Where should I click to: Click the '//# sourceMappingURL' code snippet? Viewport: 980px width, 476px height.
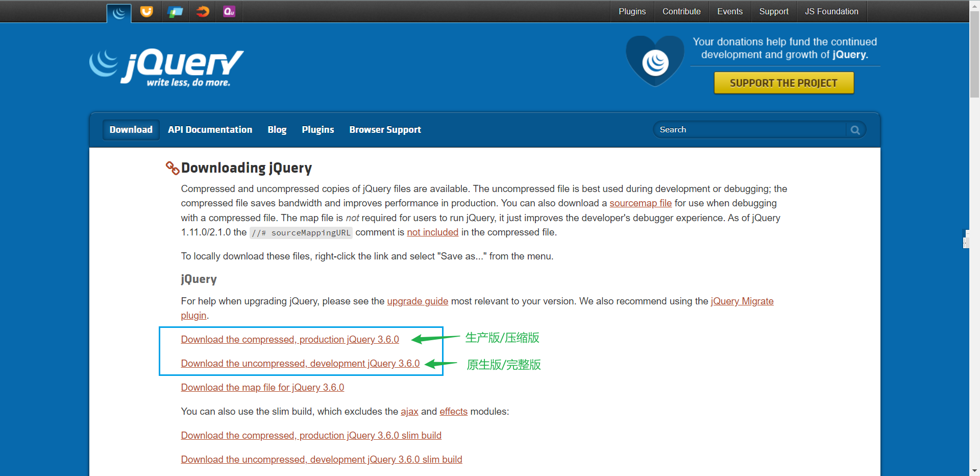click(301, 233)
